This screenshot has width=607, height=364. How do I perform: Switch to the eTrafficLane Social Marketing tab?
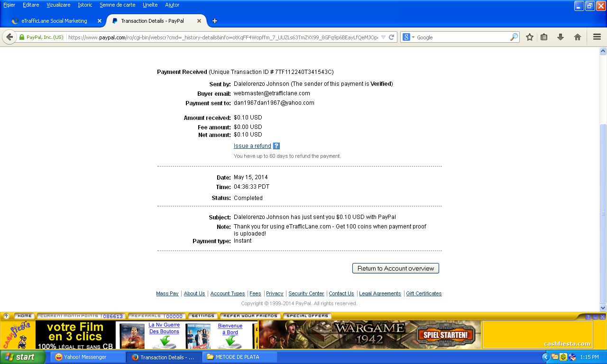[x=54, y=21]
